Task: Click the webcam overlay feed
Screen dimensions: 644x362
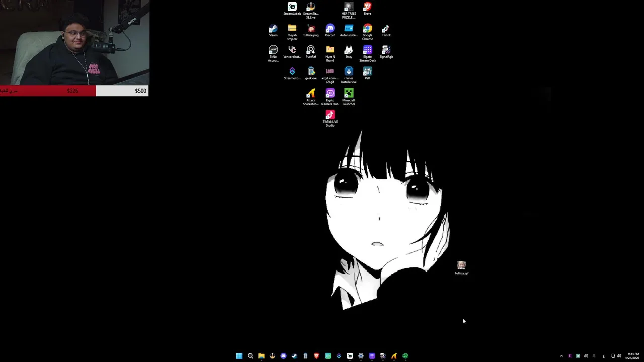Action: 74,43
